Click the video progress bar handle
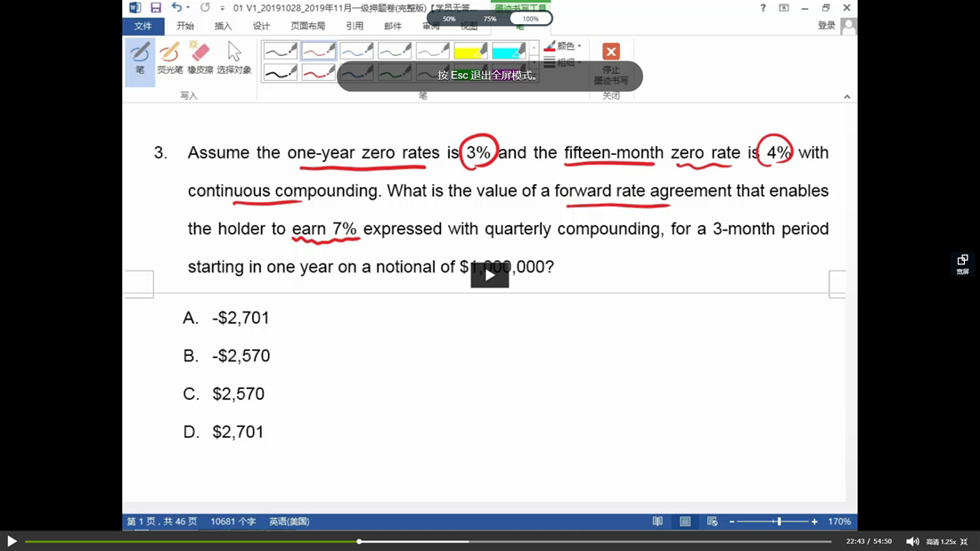 click(359, 541)
